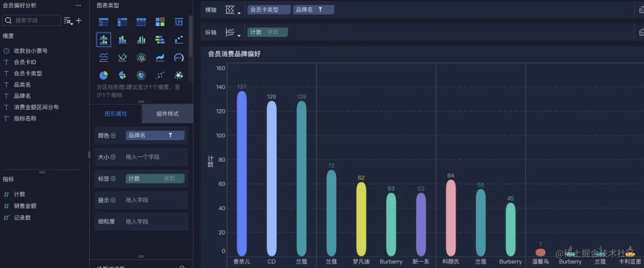644x268 pixels.
Task: Choose the gauge dashboard chart icon
Action: coord(179,58)
